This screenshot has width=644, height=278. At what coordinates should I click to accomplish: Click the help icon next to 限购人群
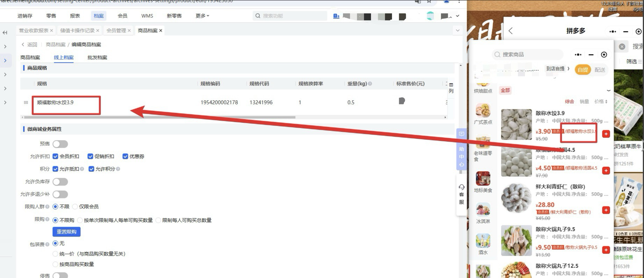(47, 207)
